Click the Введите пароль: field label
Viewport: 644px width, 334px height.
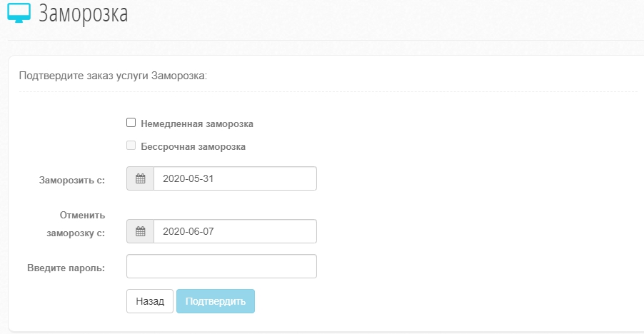point(66,268)
